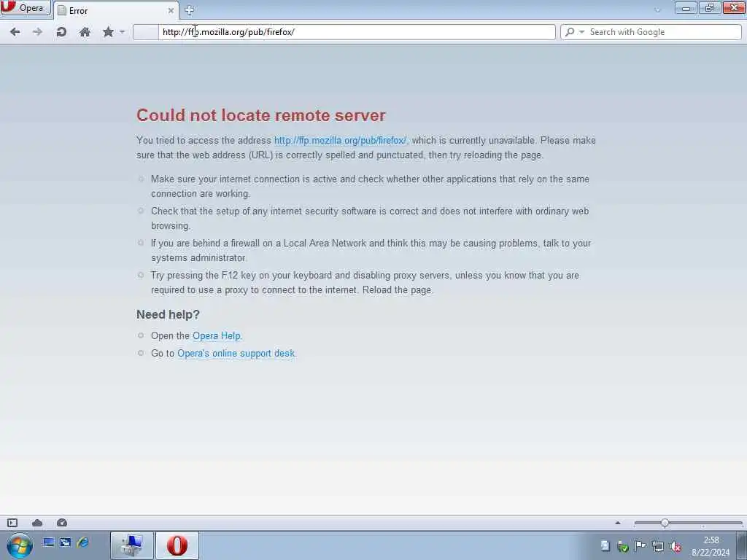Click the Show desktop quick launch icon
747x560 pixels.
click(48, 542)
